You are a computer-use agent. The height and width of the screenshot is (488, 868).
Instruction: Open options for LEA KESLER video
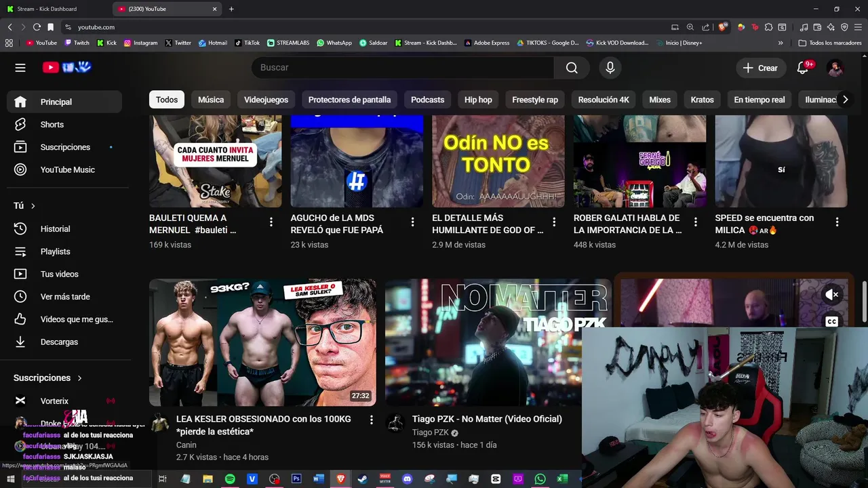pyautogui.click(x=371, y=420)
